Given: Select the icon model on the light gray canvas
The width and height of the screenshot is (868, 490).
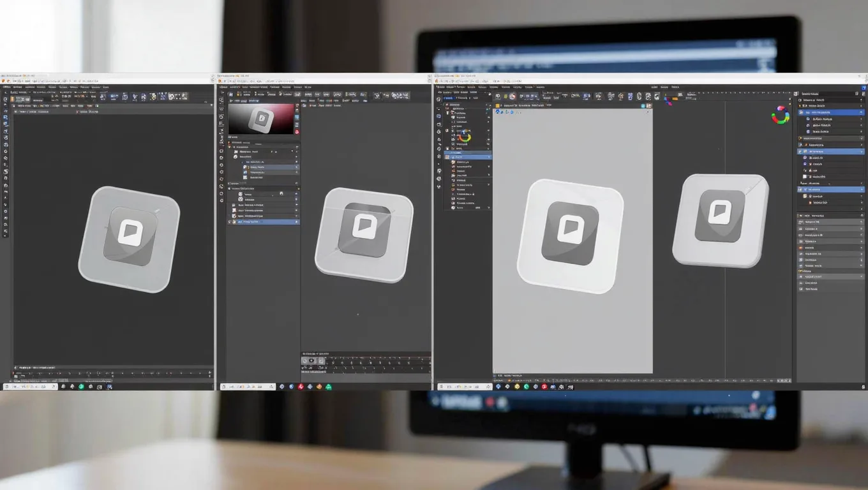Looking at the screenshot, I should [x=570, y=236].
